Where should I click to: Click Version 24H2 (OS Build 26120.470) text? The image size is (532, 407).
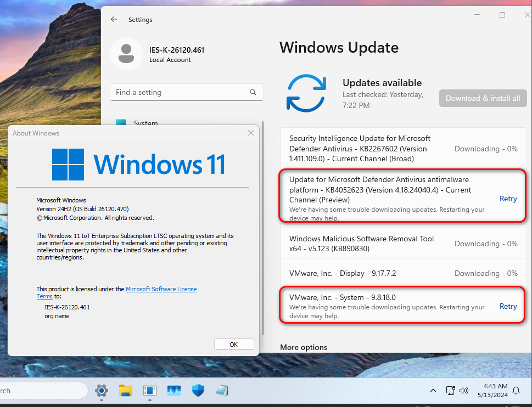tap(82, 209)
